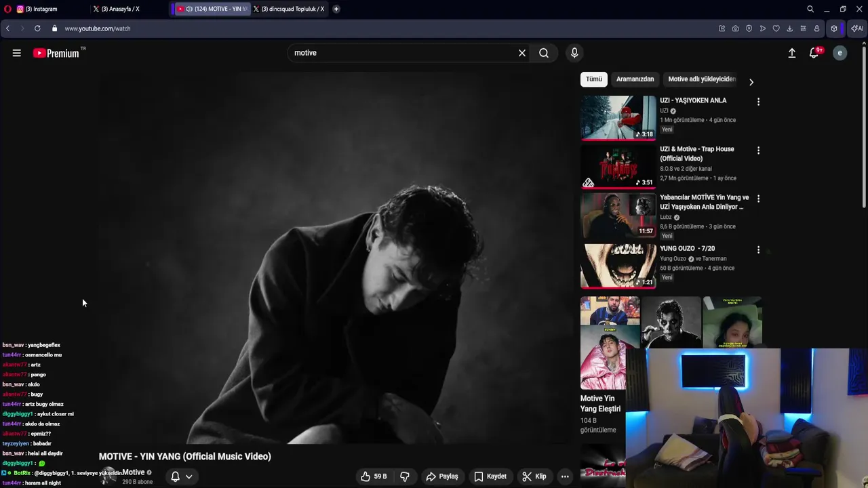Open a new browser tab
Viewport: 868px width, 488px height.
(336, 9)
